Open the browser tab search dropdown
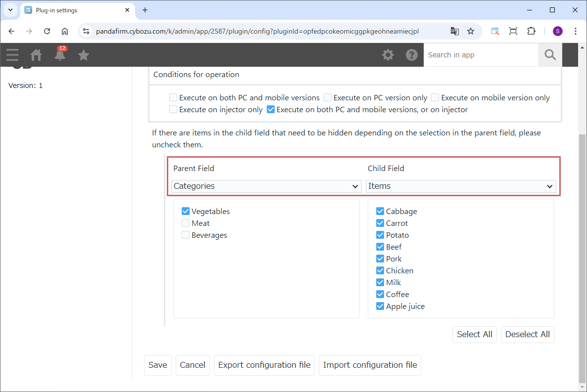587x392 pixels. click(10, 10)
